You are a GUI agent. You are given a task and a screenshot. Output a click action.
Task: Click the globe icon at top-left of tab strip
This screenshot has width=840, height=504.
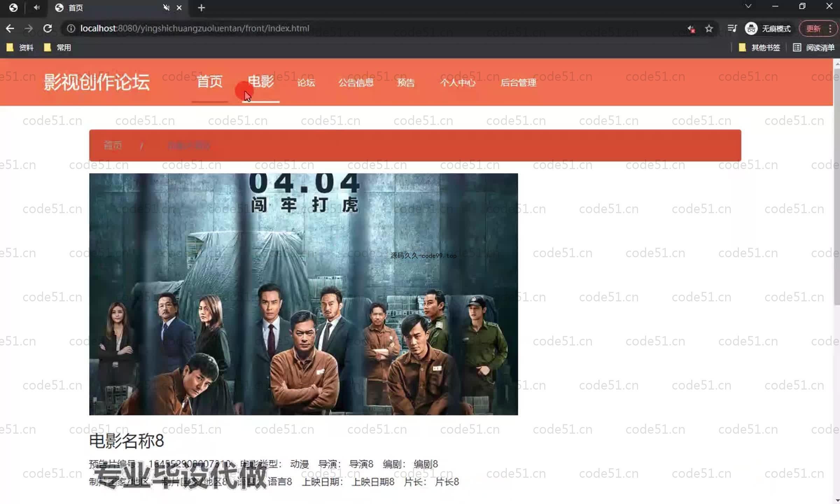point(13,8)
